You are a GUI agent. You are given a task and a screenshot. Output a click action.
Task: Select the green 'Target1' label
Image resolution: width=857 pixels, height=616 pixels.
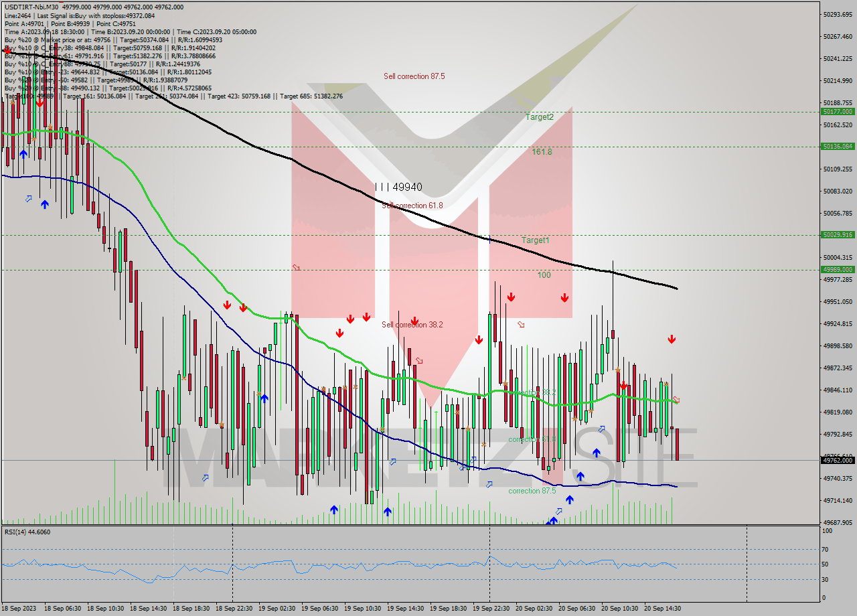coord(536,240)
